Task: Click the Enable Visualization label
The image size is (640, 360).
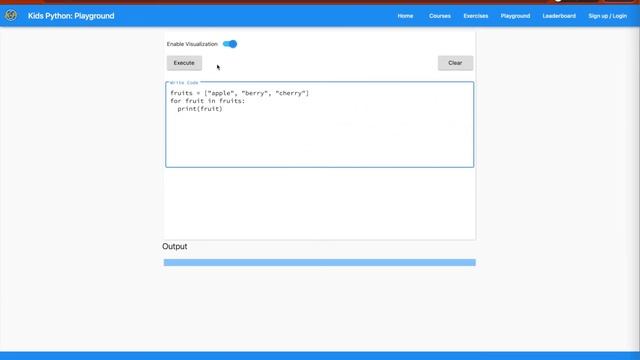Action: click(x=192, y=44)
